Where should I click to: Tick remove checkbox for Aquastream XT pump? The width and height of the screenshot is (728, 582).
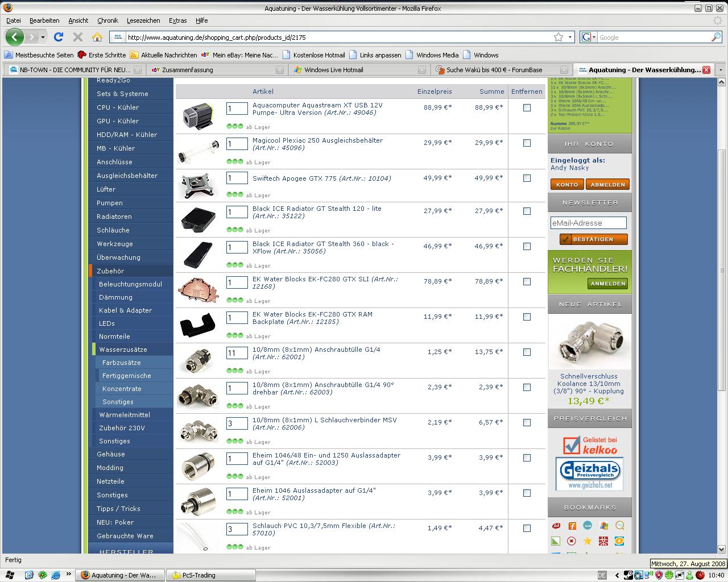tap(527, 107)
